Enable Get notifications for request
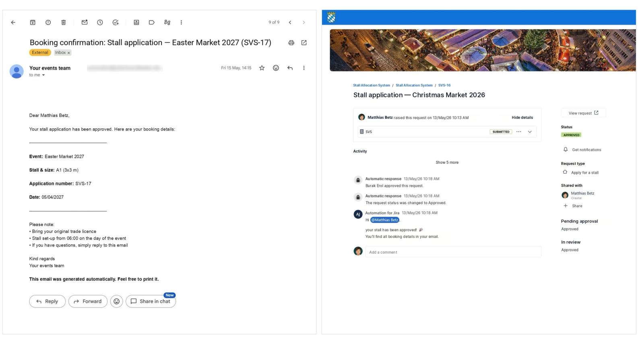 pos(582,150)
